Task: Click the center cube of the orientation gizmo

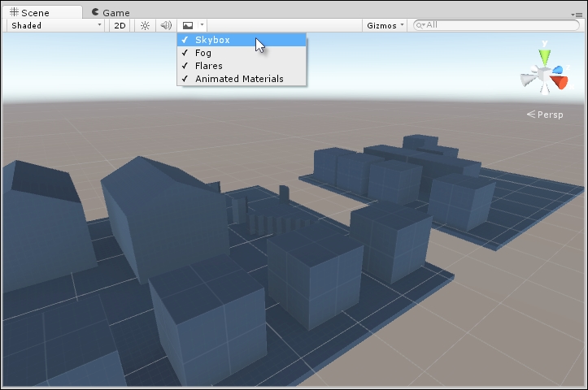Action: pos(543,74)
